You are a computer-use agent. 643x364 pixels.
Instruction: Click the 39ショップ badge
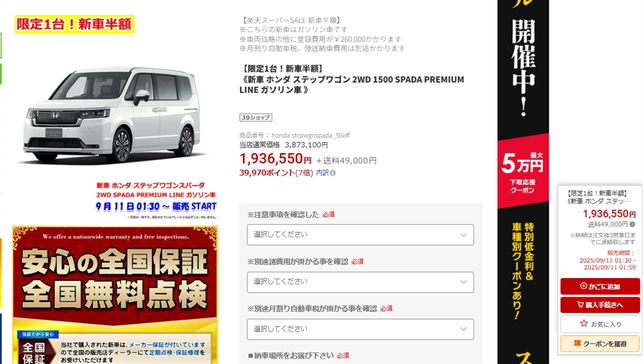(x=256, y=117)
